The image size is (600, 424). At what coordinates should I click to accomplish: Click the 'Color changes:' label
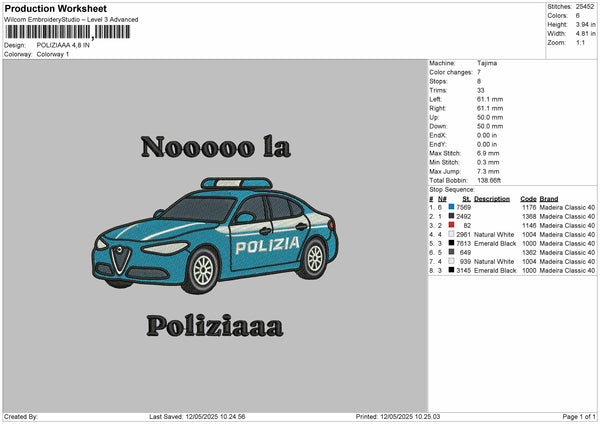pos(451,72)
